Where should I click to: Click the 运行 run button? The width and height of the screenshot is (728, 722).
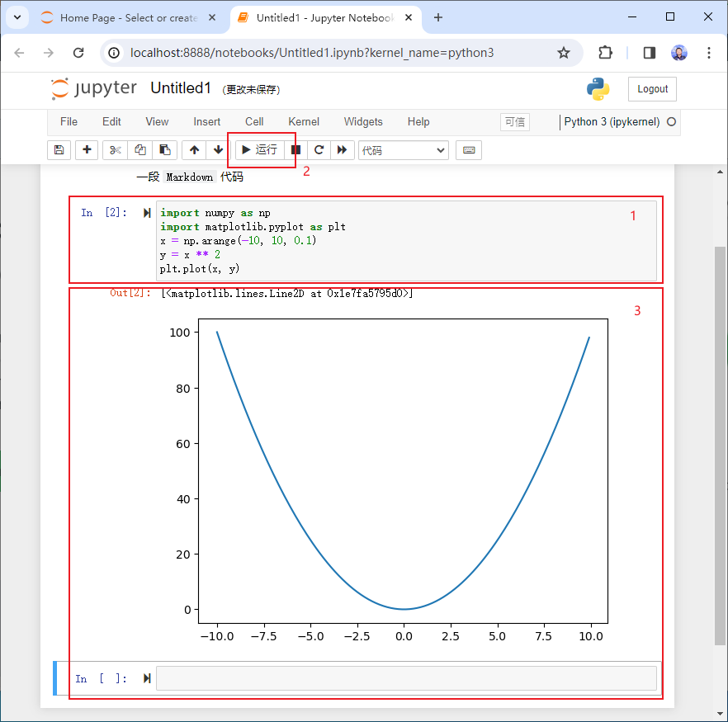pos(259,150)
